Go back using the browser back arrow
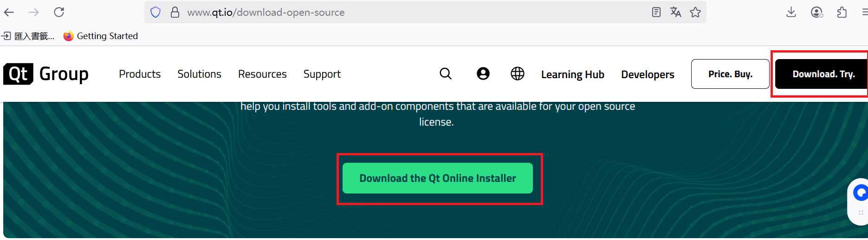The height and width of the screenshot is (240, 868). (9, 12)
